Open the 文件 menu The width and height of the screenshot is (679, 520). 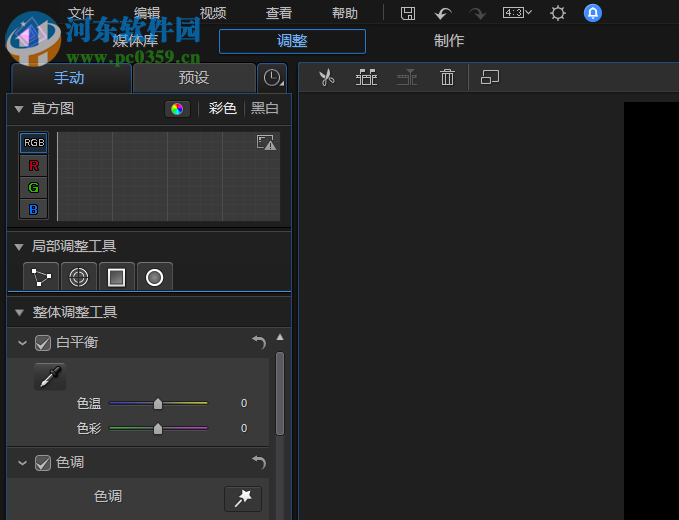pos(81,13)
